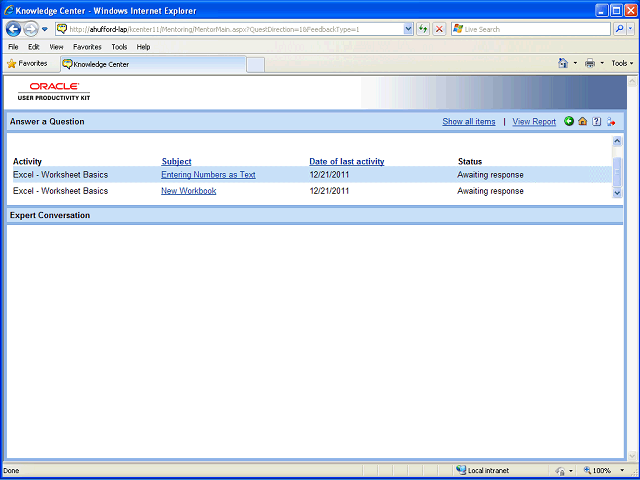Open the Entering Numbers as Text question
This screenshot has width=640, height=480.
pyautogui.click(x=208, y=175)
